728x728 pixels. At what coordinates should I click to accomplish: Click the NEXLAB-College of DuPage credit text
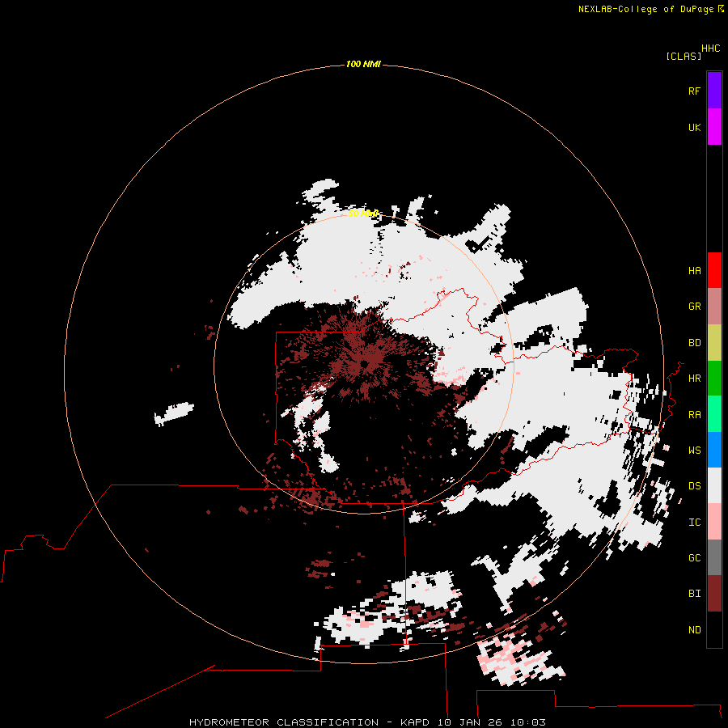(645, 9)
